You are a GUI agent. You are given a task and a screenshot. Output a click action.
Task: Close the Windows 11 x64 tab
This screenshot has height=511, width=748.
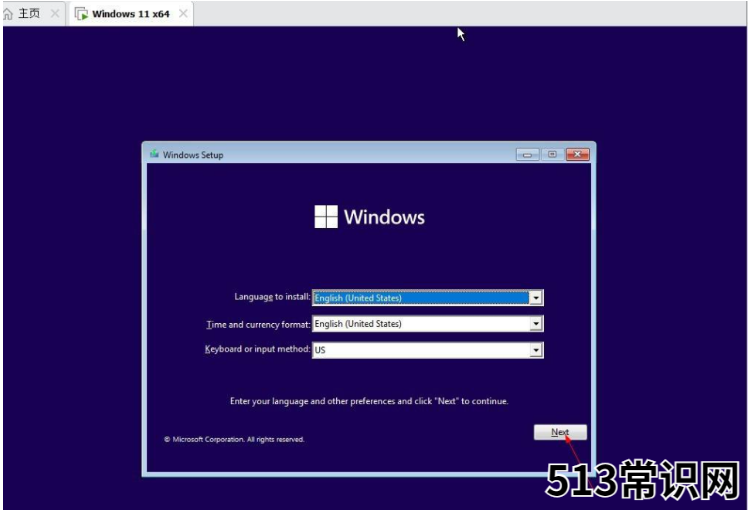183,14
